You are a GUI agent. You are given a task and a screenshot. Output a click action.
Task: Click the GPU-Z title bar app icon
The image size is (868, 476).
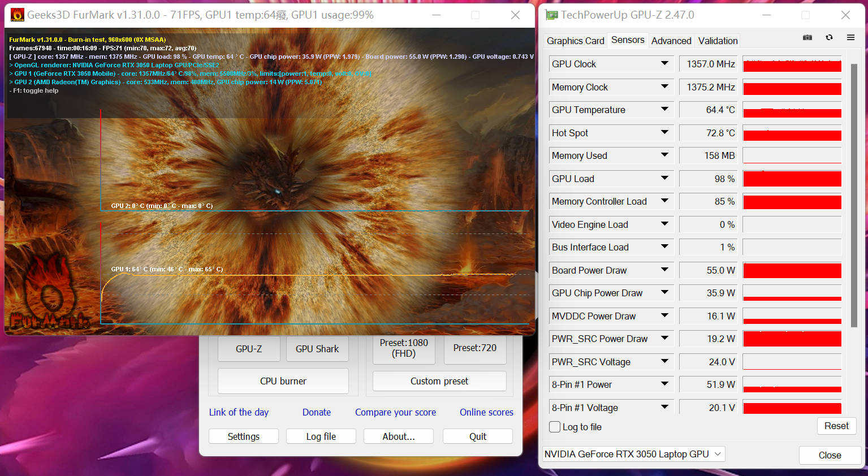pos(551,15)
